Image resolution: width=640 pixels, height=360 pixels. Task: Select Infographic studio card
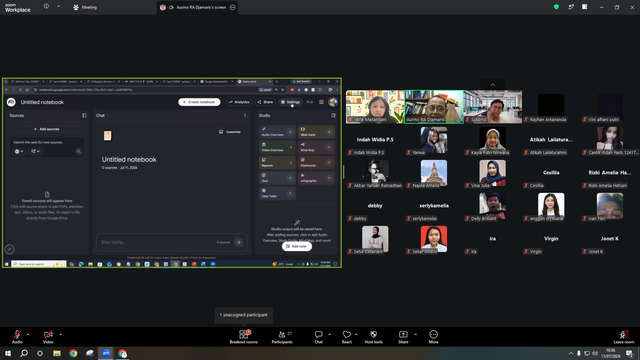tap(316, 178)
